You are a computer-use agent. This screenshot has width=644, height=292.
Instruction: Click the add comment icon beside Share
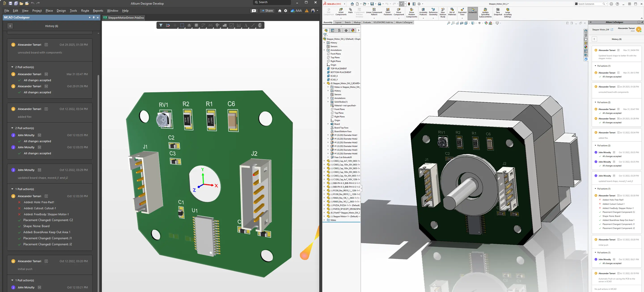[x=254, y=11]
